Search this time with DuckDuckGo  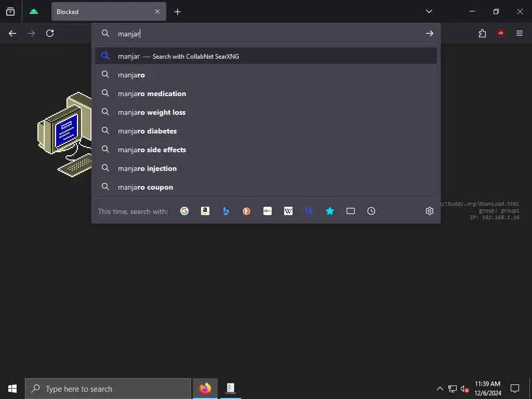[247, 211]
